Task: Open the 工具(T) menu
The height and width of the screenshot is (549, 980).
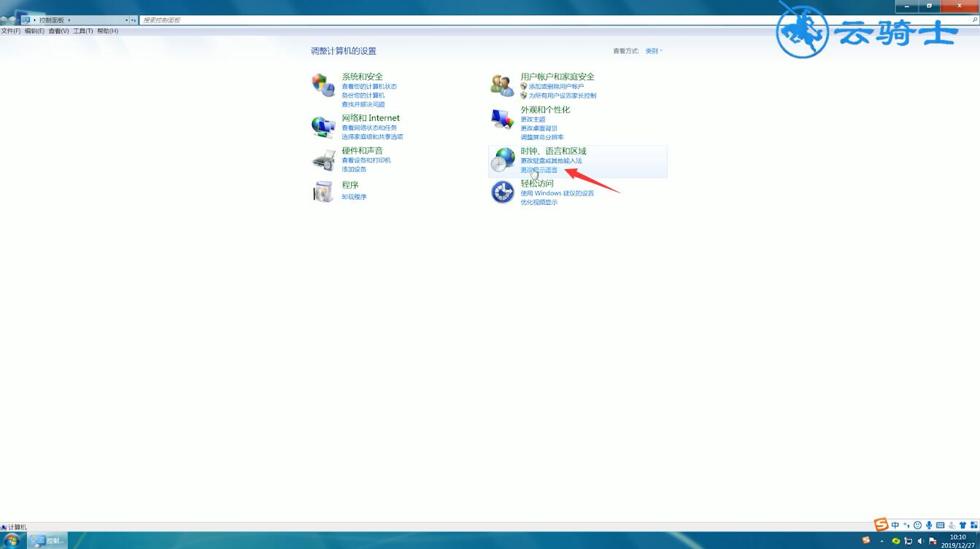Action: 83,31
